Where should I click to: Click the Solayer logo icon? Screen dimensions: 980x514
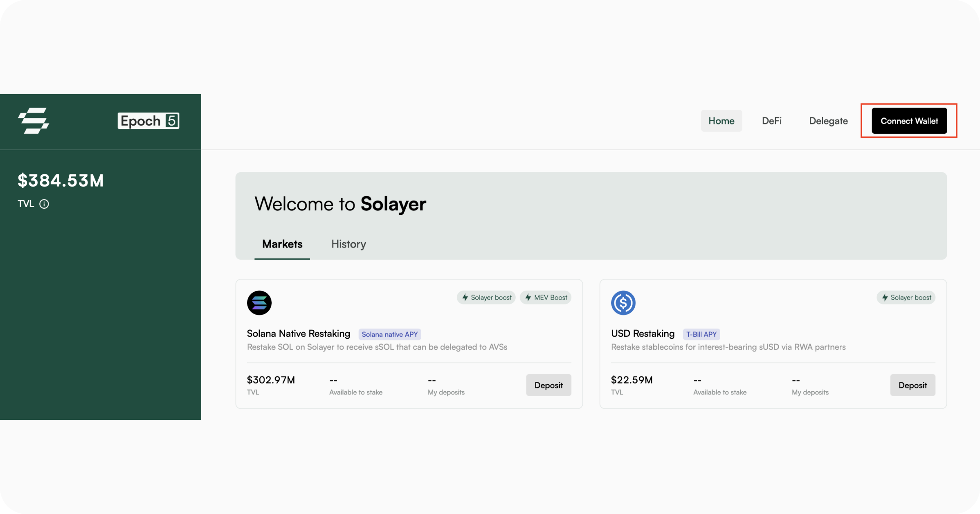point(34,121)
